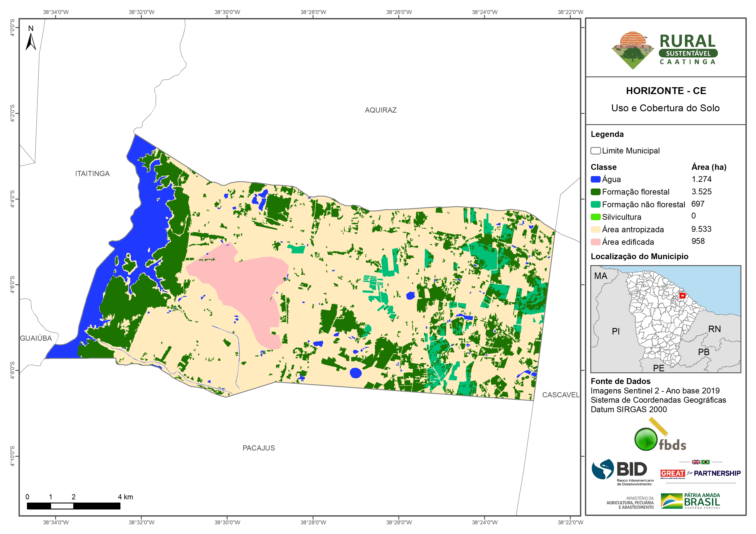Click the Silvicultura bright green swatch
This screenshot has width=756, height=534.
(x=595, y=217)
